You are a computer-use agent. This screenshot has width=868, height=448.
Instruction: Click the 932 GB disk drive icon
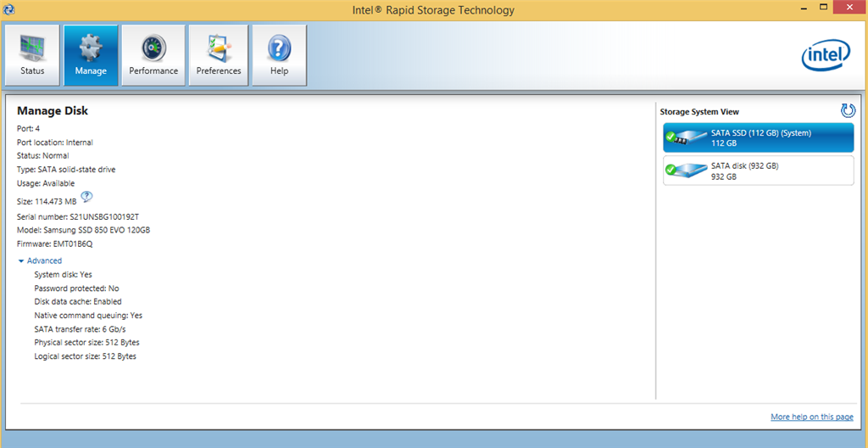point(685,171)
